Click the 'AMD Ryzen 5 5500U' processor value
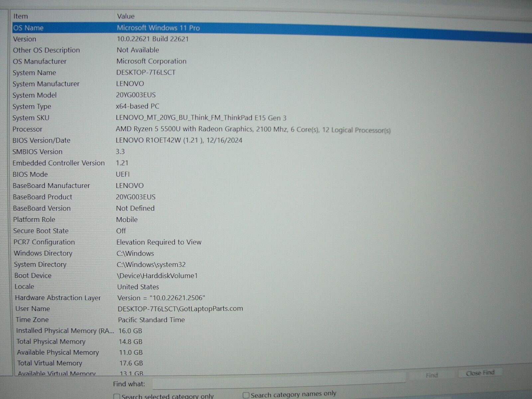The height and width of the screenshot is (399, 532). pyautogui.click(x=253, y=129)
